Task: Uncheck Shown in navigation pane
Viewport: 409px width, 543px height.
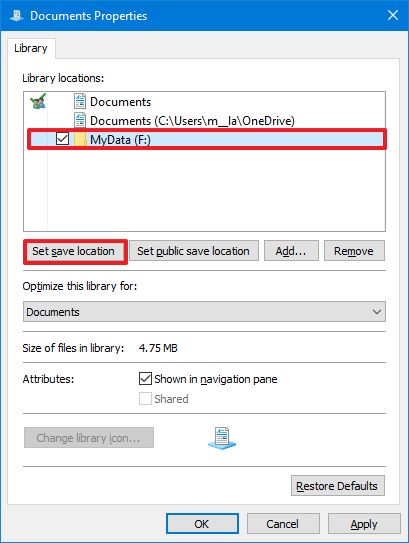Action: point(145,379)
